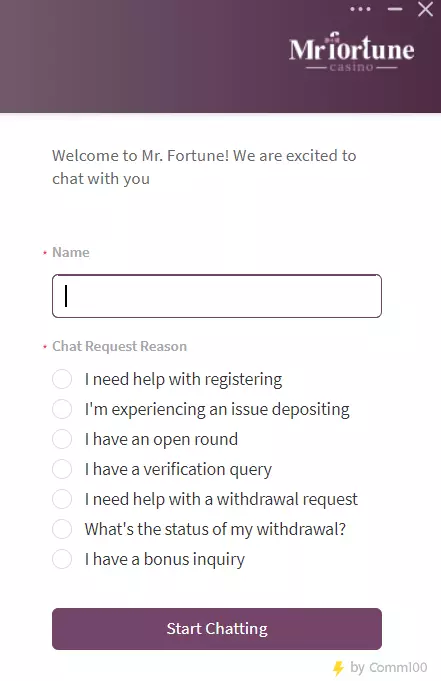Screen dimensions: 441x681
Task: Choose 'What's the status of my withdrawal?' radio
Action: [62, 529]
